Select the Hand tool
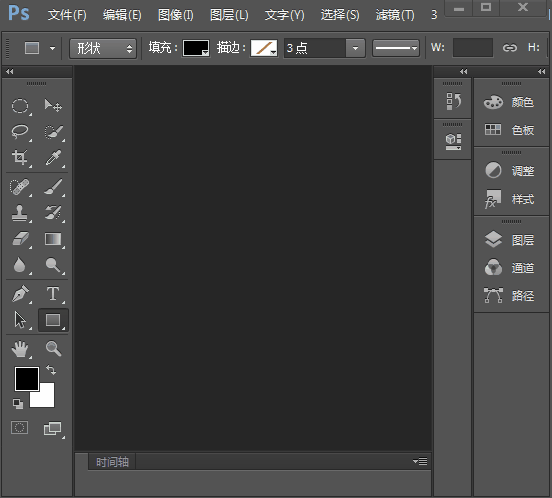 20,349
